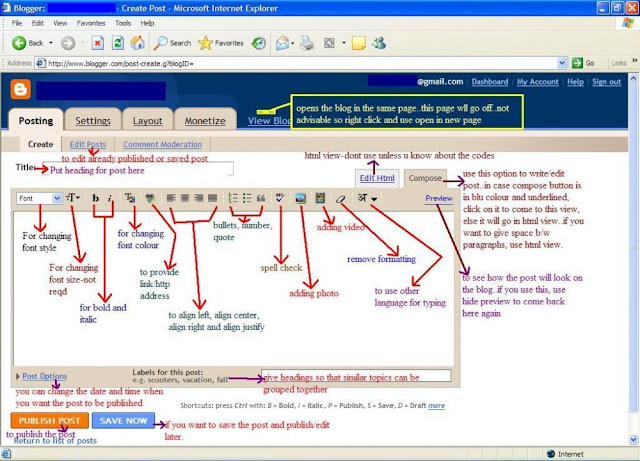Screen dimensions: 640x461
Task: Open the Tools menu
Action: click(123, 23)
